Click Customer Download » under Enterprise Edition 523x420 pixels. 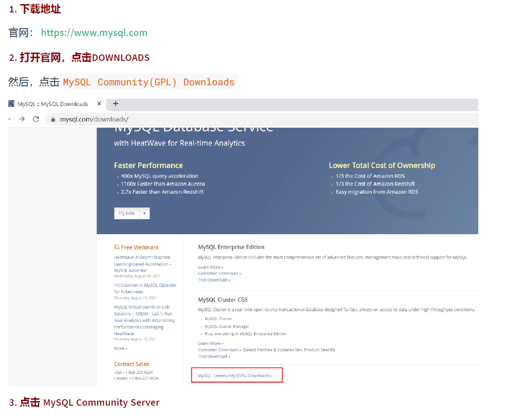(x=219, y=273)
